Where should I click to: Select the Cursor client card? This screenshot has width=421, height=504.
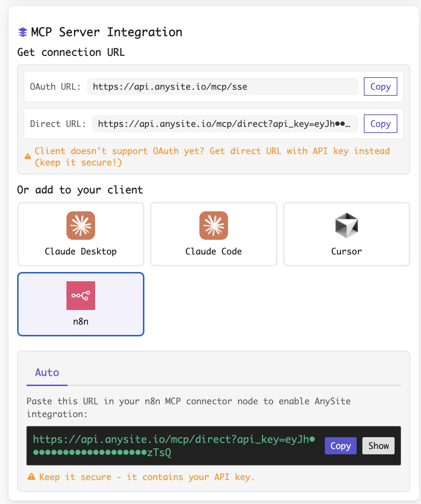click(x=346, y=234)
